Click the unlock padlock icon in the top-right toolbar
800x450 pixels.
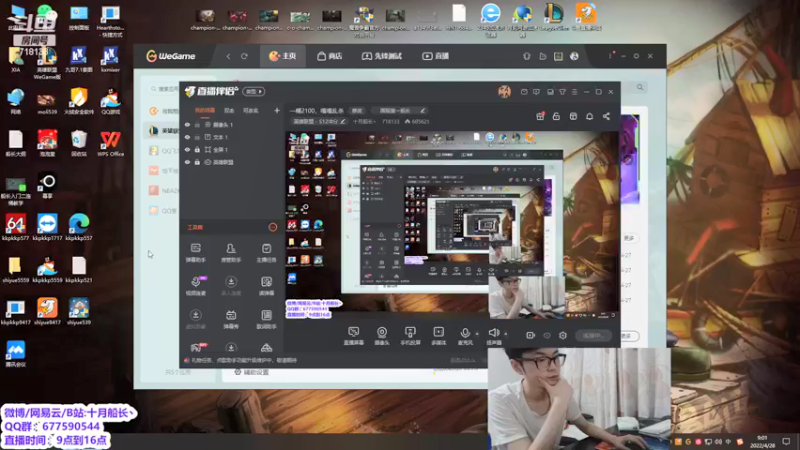tap(556, 116)
